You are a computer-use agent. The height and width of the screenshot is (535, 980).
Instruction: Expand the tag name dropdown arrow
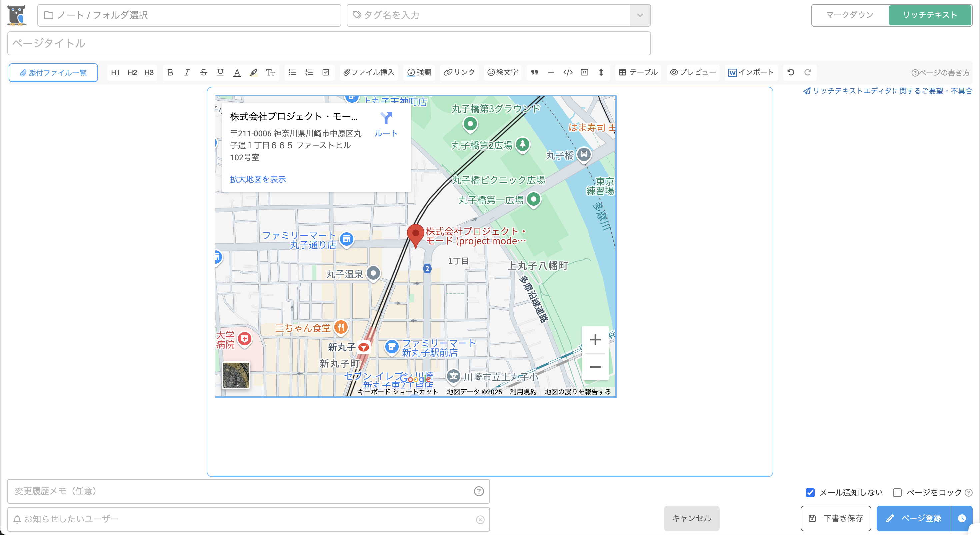(640, 15)
